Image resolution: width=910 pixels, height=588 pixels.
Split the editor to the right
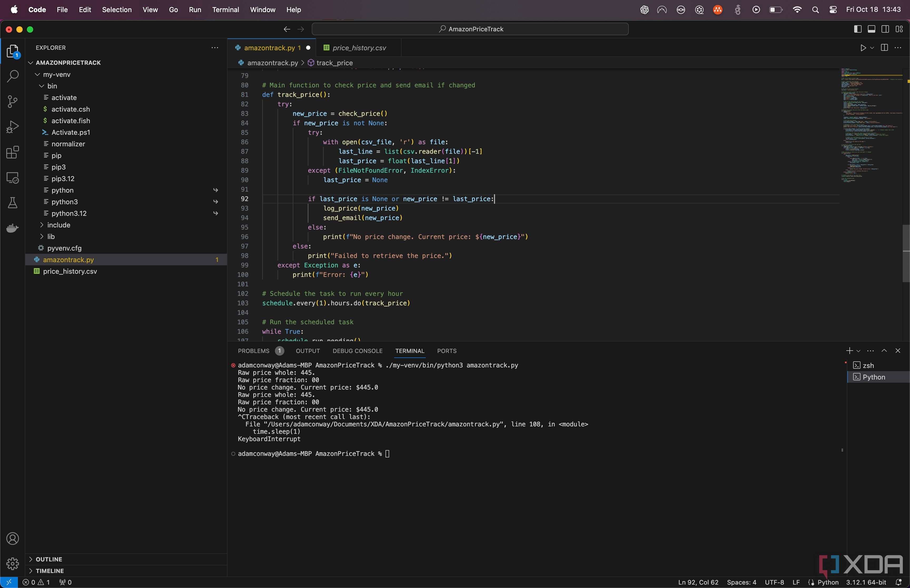(884, 48)
